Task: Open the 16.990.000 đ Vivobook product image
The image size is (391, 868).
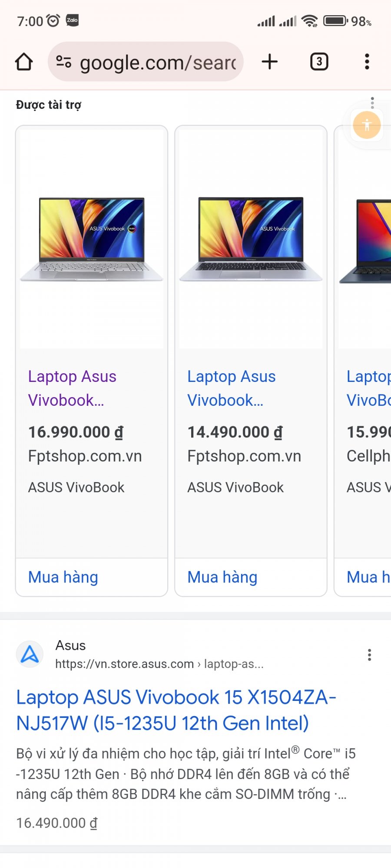Action: click(92, 239)
